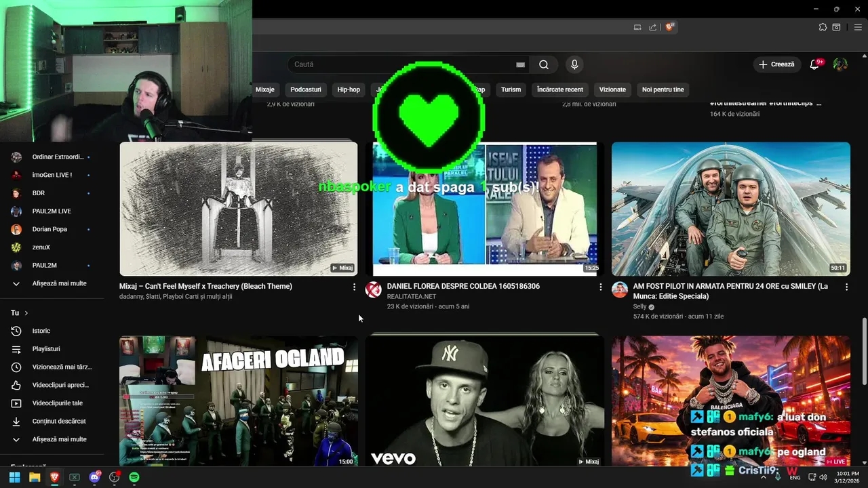Open REALITATEA.NET channel avatar
Screen dimensions: 868x488
374,290
